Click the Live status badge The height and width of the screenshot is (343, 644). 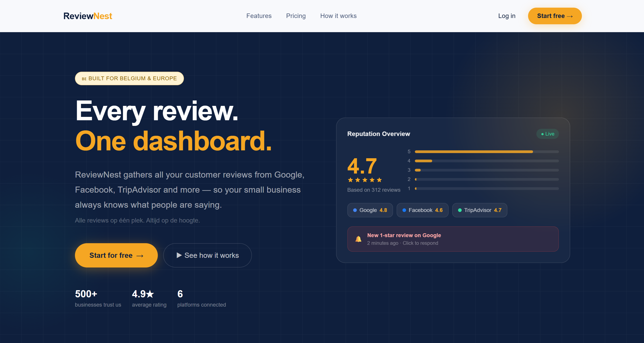point(547,134)
